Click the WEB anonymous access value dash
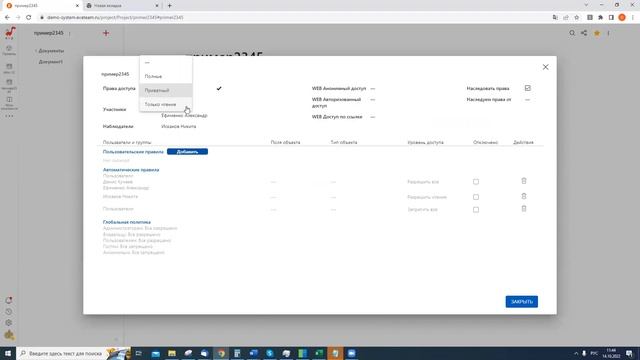The height and width of the screenshot is (360, 640). point(373,89)
